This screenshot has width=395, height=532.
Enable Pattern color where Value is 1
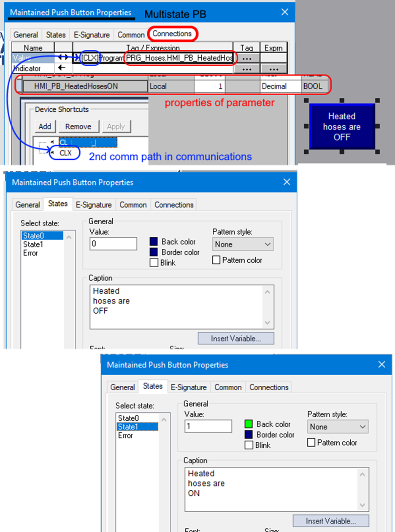pos(311,443)
